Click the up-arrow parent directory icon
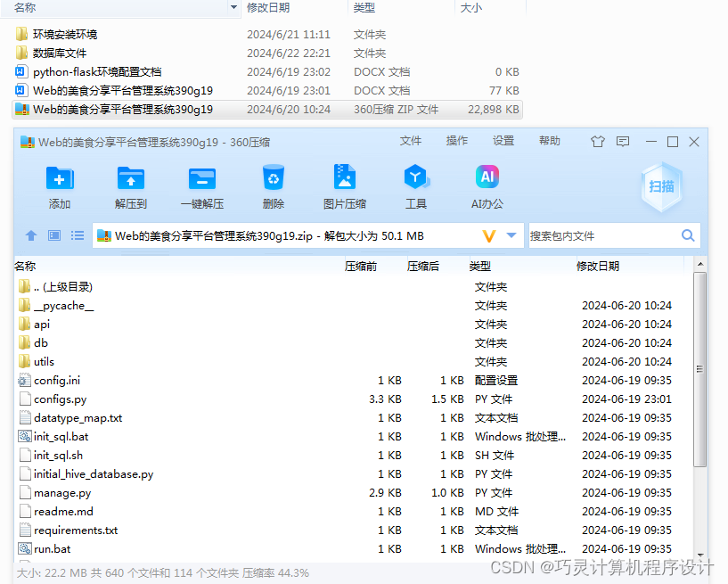 coord(32,234)
